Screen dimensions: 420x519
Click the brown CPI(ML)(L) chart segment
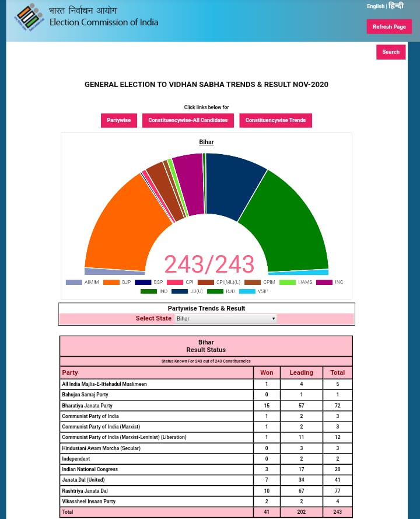(165, 192)
